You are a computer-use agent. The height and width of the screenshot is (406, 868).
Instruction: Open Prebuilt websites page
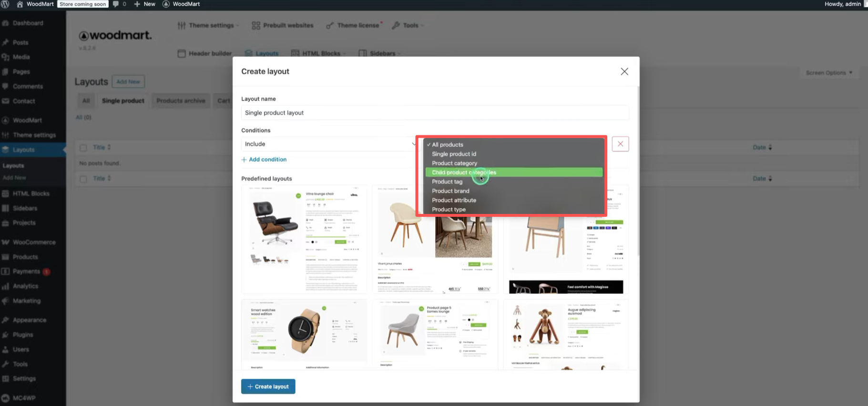coord(283,25)
